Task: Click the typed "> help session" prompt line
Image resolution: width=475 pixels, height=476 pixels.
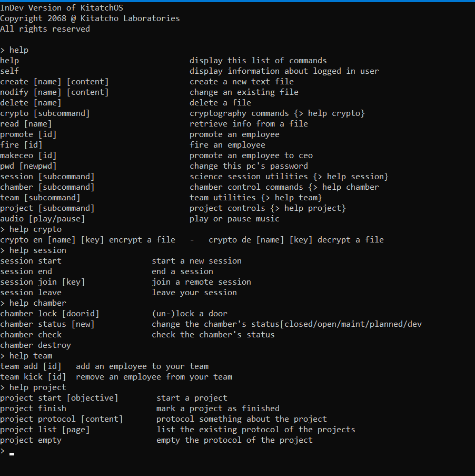Action: 34,250
